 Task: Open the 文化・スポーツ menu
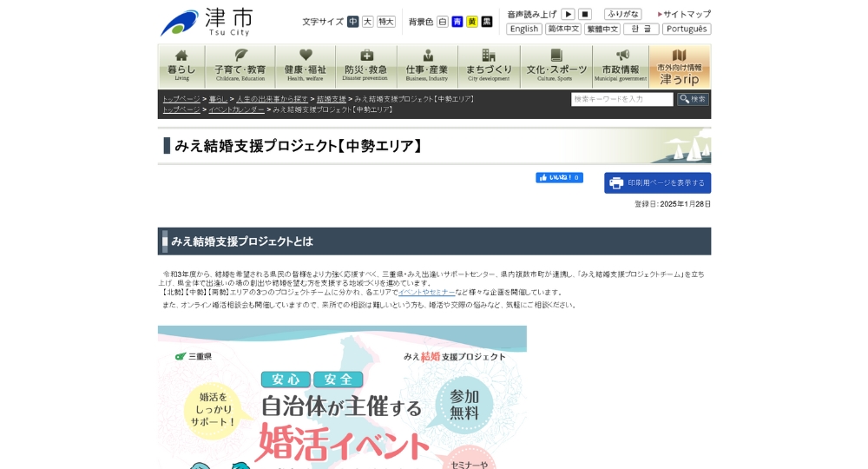coord(556,67)
